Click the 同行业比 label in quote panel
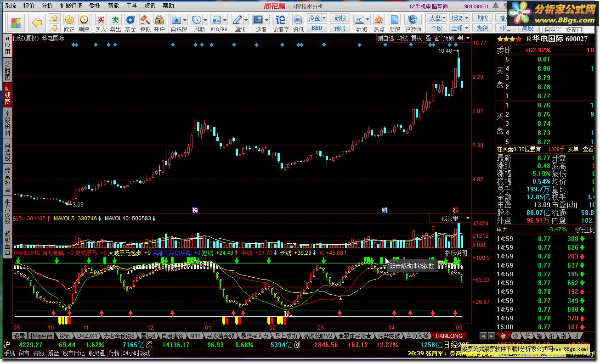 583,230
